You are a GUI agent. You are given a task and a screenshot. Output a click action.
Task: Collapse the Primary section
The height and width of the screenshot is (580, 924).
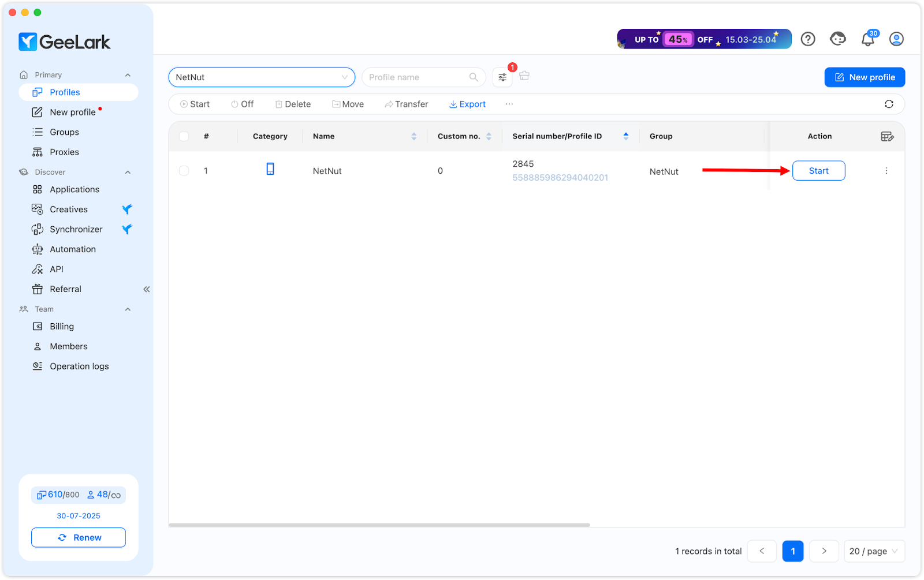click(128, 75)
